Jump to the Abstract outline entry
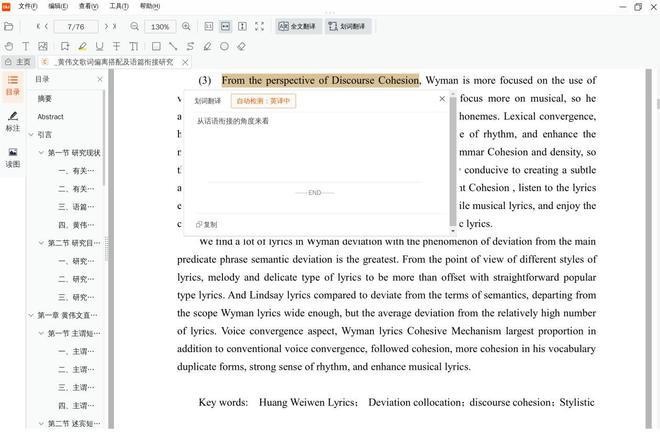Image resolution: width=660 pixels, height=441 pixels. (50, 117)
